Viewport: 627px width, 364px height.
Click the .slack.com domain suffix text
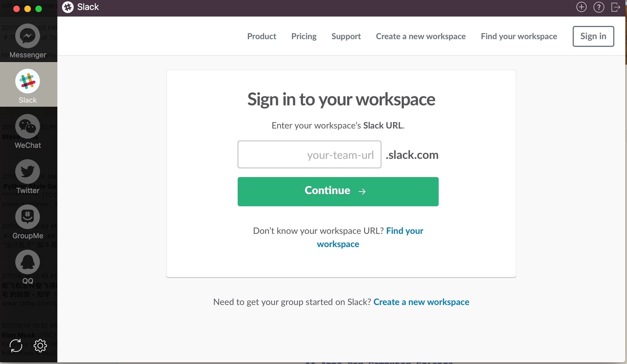pyautogui.click(x=412, y=155)
